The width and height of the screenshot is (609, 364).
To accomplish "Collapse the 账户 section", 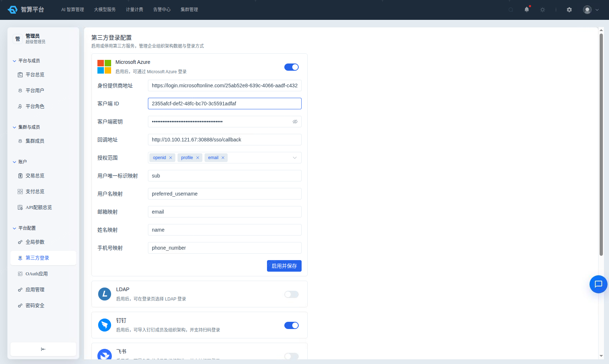I will pyautogui.click(x=14, y=162).
